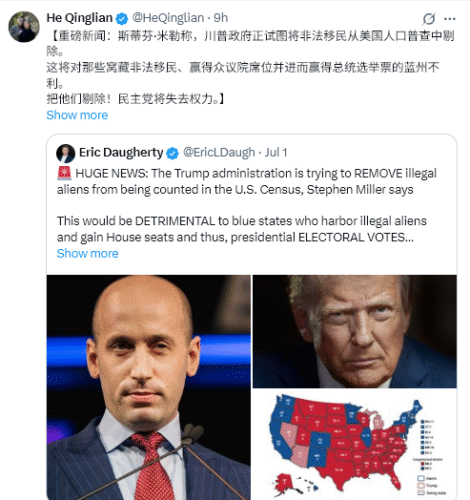Open the 9h timestamp link
The width and height of the screenshot is (470, 500).
221,18
